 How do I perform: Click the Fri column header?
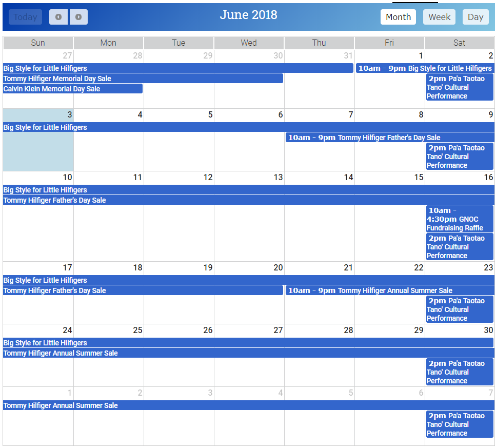coord(389,43)
